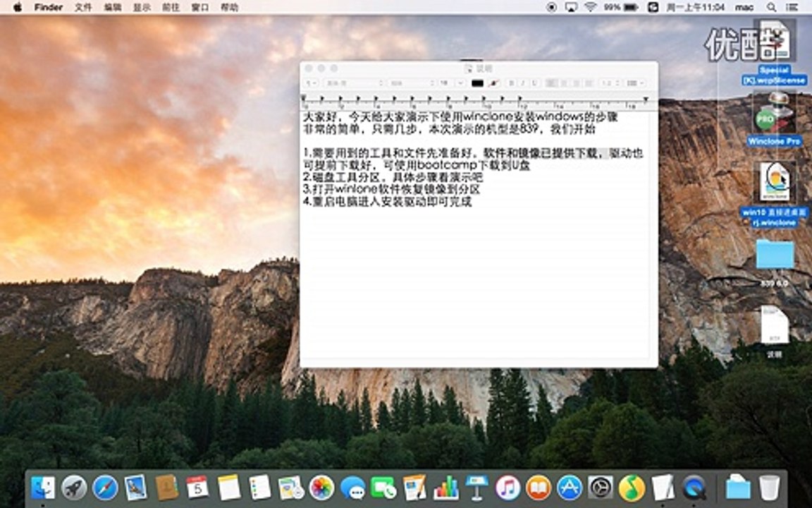Open Messages chat bubble icon in Dock

tap(352, 488)
